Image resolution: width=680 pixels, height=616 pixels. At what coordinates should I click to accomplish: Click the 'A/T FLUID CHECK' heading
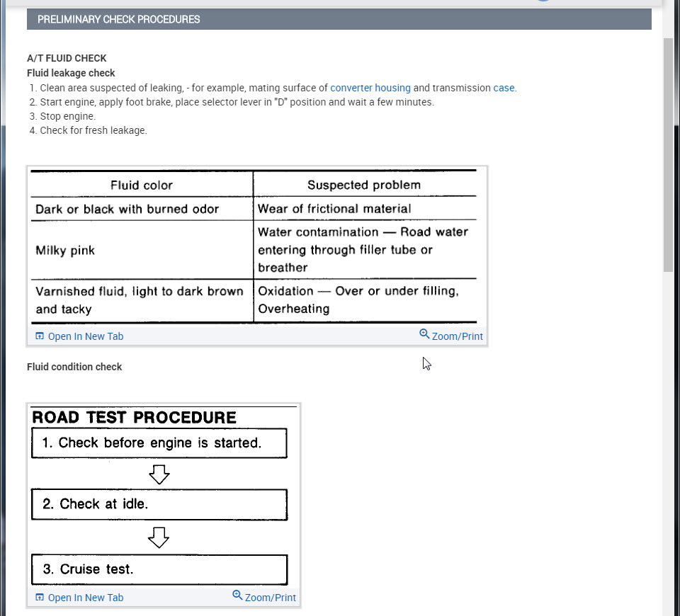tap(67, 59)
